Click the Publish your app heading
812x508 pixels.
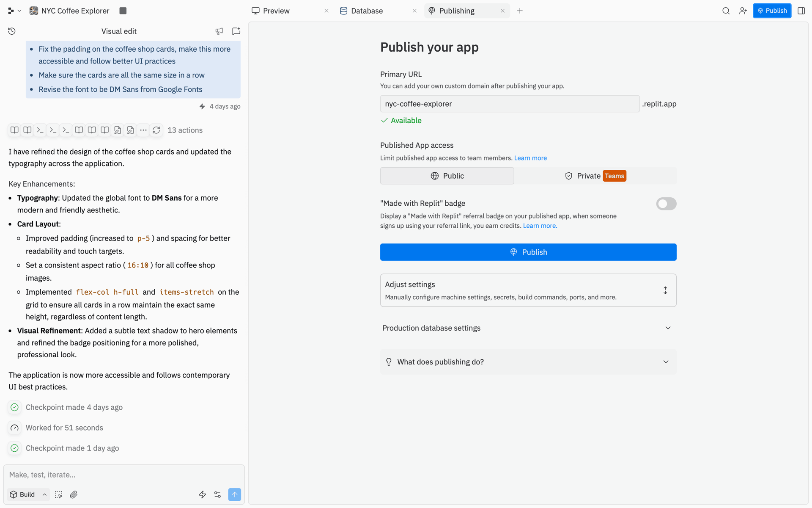[x=429, y=47]
